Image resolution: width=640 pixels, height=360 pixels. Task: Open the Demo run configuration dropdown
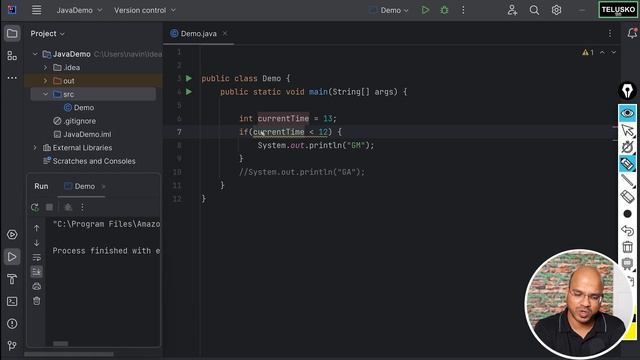point(389,10)
